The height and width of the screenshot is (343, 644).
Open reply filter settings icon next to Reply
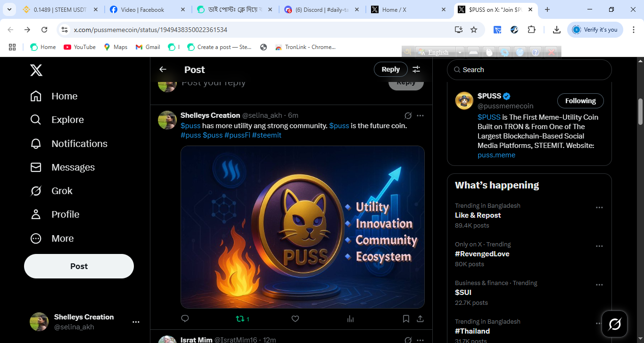[416, 69]
